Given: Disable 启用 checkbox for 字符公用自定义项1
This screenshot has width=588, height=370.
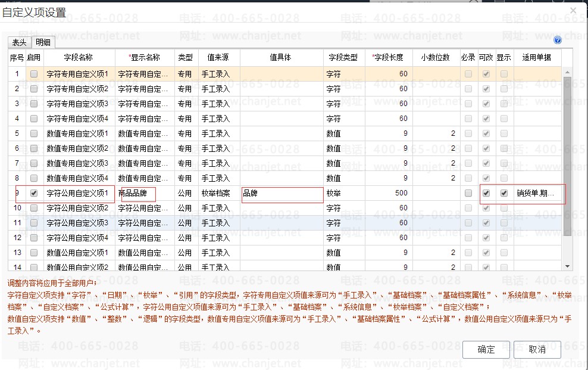Looking at the screenshot, I should (x=34, y=193).
